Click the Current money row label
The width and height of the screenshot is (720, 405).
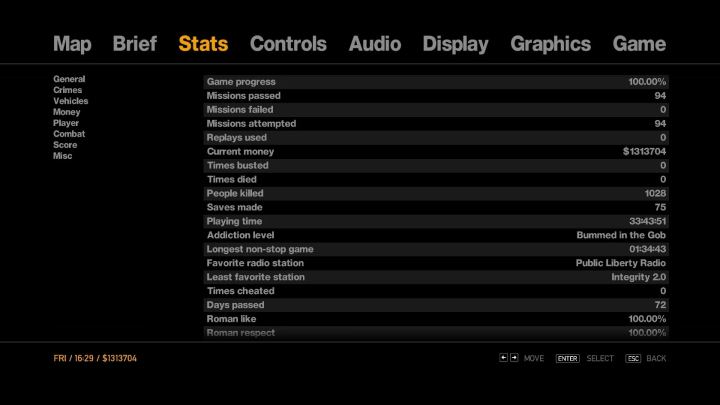click(240, 152)
